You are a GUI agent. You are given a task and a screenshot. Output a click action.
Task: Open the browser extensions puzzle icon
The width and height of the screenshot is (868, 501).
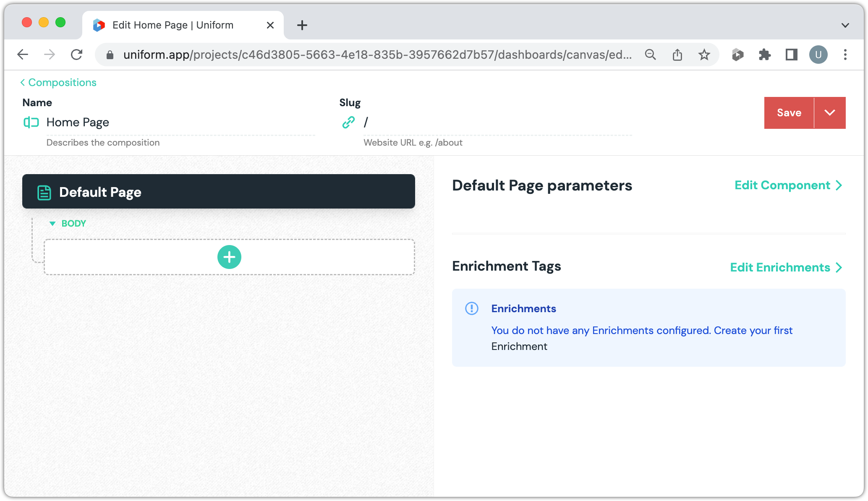pos(764,55)
